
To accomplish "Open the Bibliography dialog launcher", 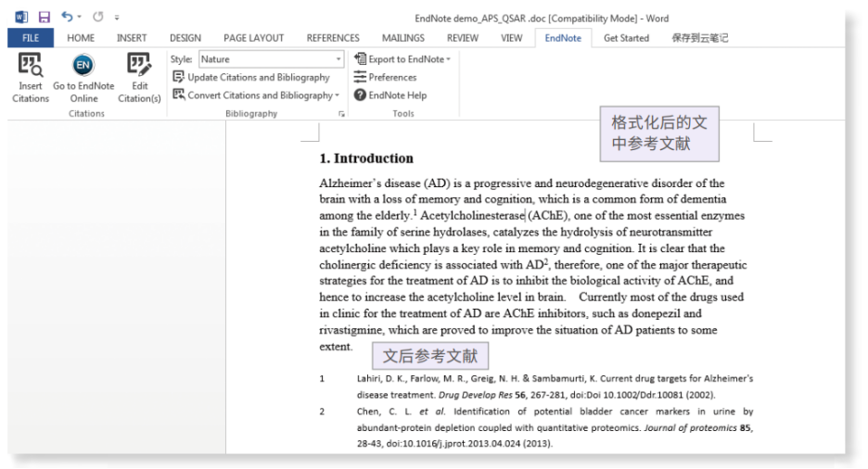I will click(x=341, y=114).
